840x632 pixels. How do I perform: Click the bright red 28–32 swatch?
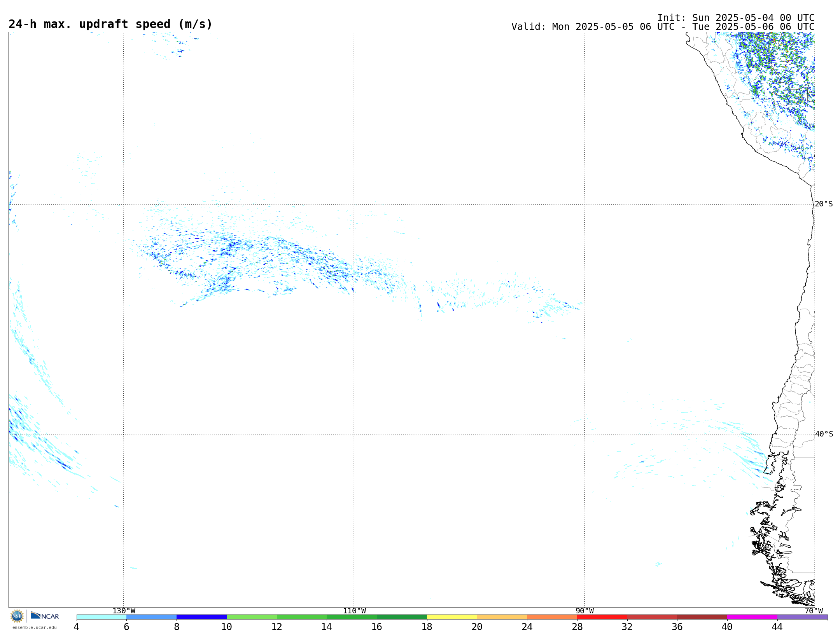[602, 617]
